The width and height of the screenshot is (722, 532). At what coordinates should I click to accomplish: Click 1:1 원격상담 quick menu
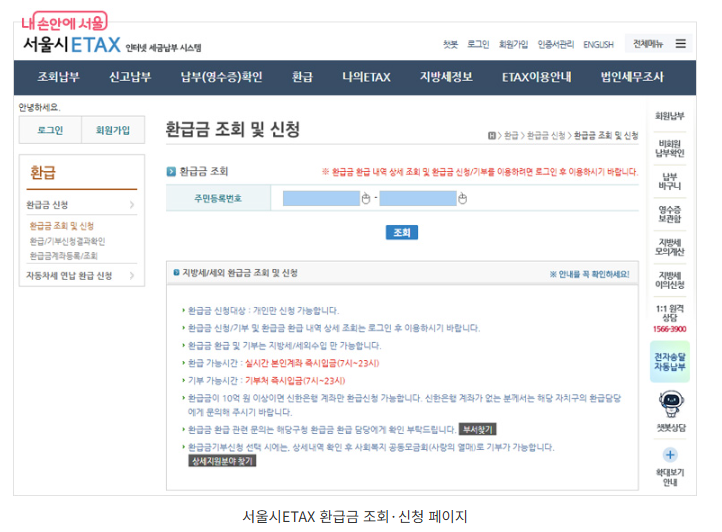pyautogui.click(x=670, y=313)
